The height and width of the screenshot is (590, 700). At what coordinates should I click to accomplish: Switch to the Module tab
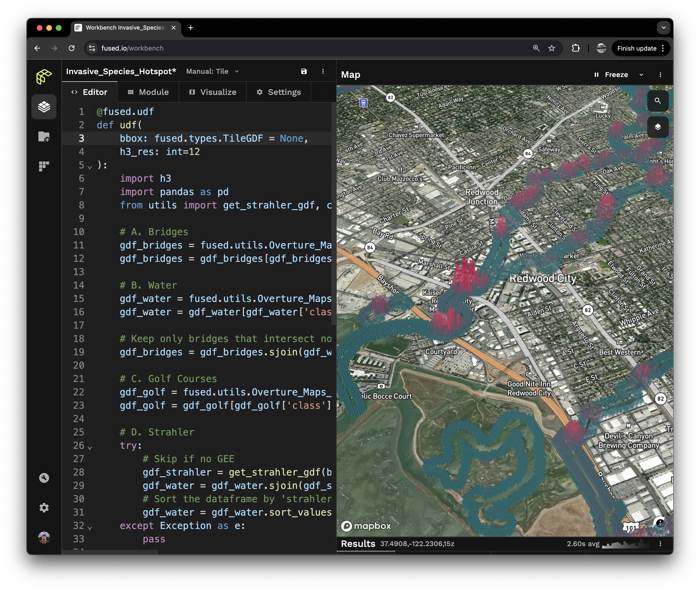click(x=148, y=92)
